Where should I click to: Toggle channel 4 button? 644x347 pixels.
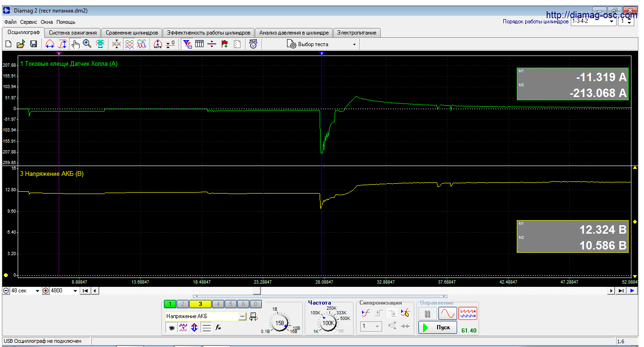tap(218, 304)
